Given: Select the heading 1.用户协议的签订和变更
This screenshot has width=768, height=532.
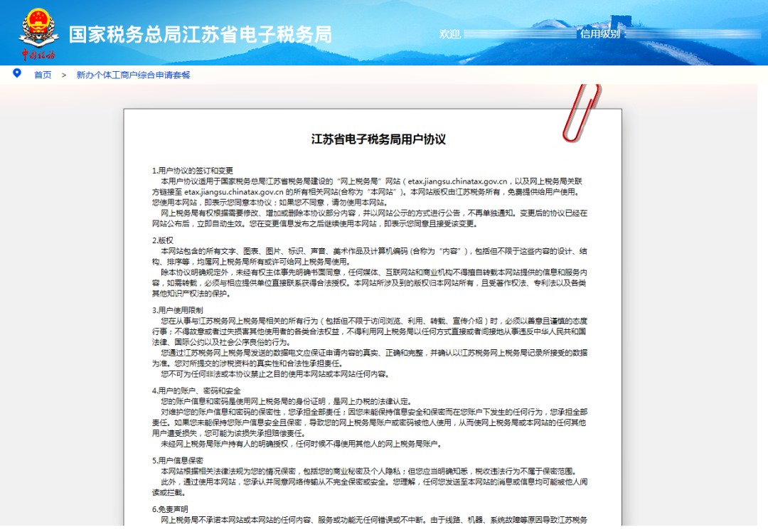Looking at the screenshot, I should coord(193,171).
